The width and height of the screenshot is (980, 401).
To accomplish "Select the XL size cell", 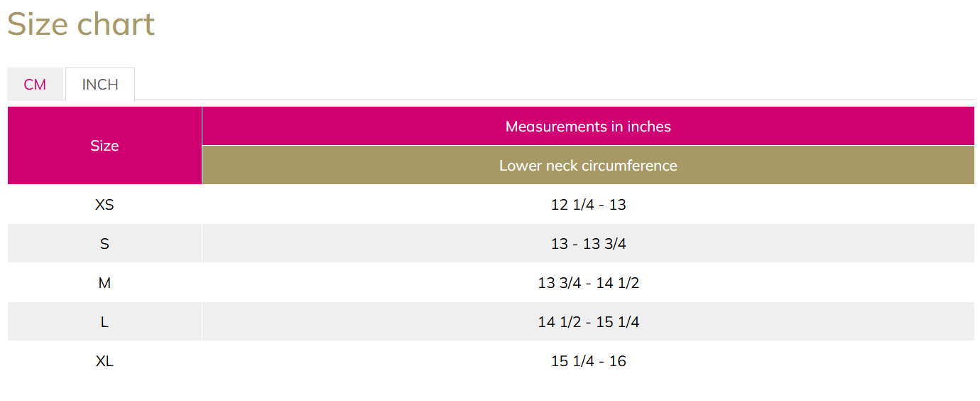I will [104, 361].
